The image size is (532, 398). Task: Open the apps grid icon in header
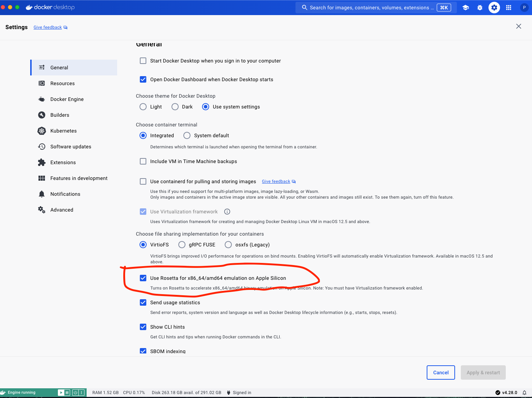tap(509, 8)
